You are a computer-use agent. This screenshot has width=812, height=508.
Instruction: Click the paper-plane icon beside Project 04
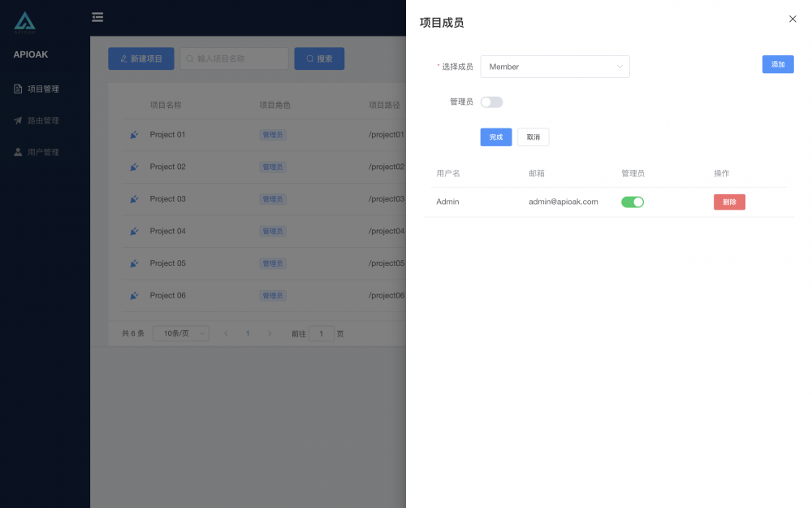(133, 231)
